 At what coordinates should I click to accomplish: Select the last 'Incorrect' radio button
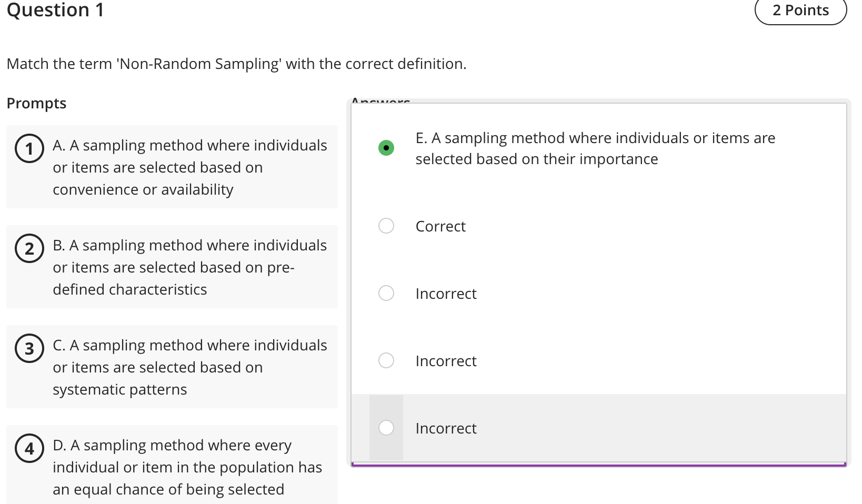386,428
